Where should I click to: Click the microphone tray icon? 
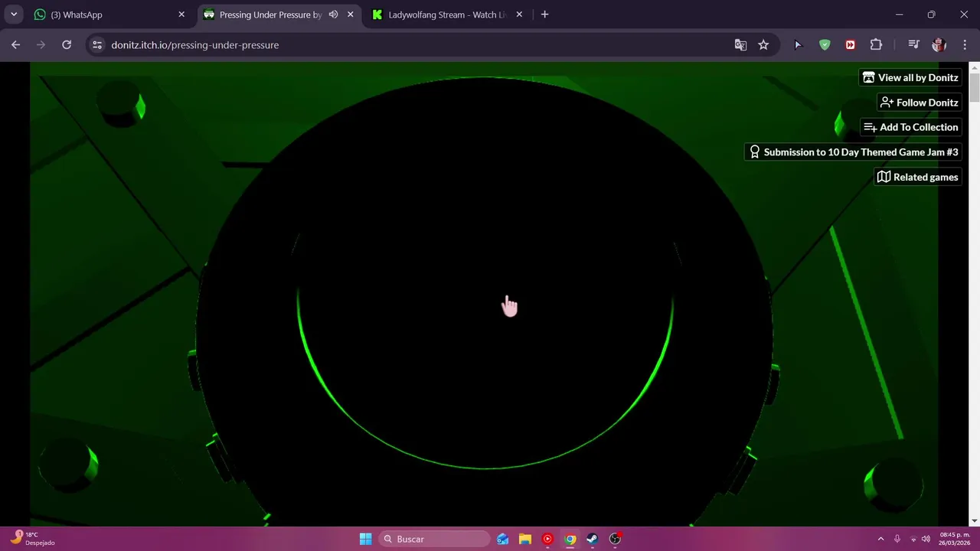coord(897,539)
